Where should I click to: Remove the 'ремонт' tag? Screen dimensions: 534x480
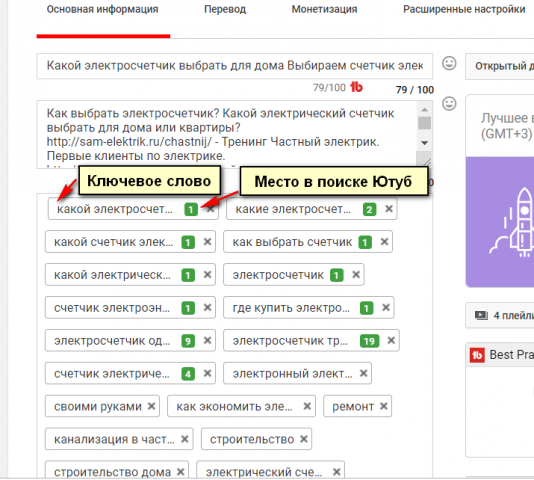pos(384,406)
